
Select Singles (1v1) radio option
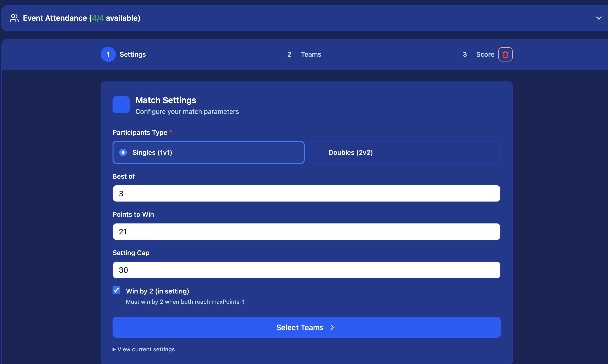pyautogui.click(x=208, y=152)
